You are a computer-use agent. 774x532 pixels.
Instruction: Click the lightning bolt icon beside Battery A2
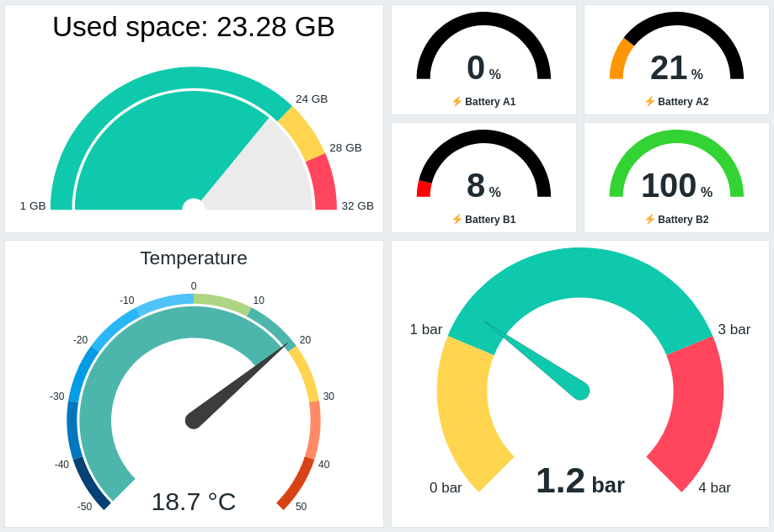(x=650, y=101)
